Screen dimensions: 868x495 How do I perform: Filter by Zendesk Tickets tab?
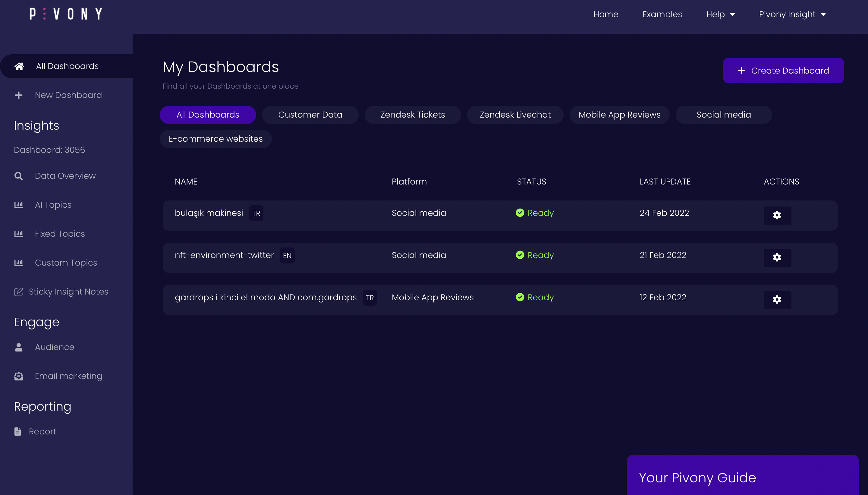[x=412, y=115]
